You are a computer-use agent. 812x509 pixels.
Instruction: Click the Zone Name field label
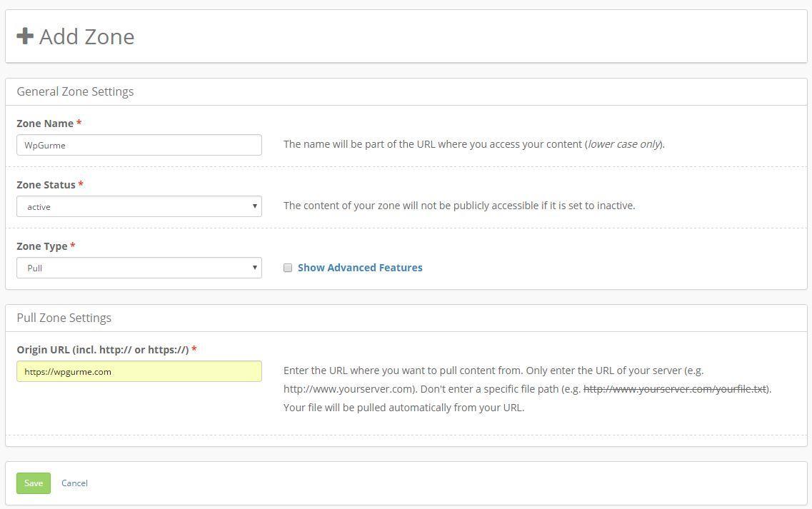[x=44, y=124]
